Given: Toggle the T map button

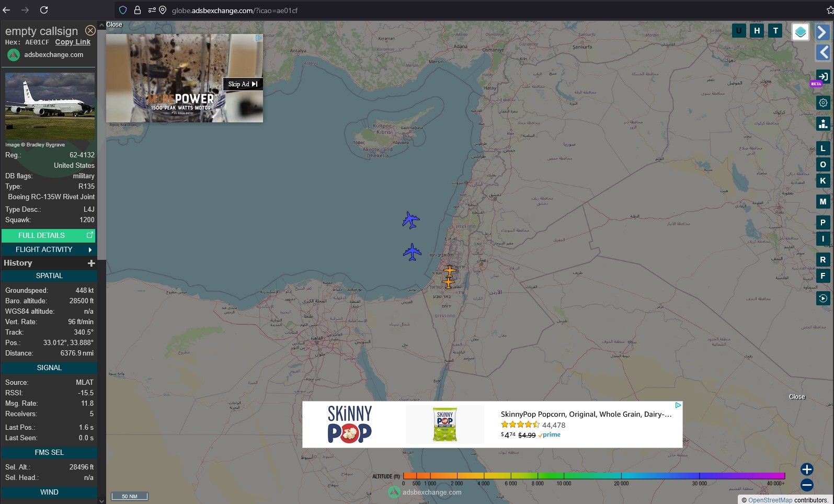Looking at the screenshot, I should tap(775, 31).
